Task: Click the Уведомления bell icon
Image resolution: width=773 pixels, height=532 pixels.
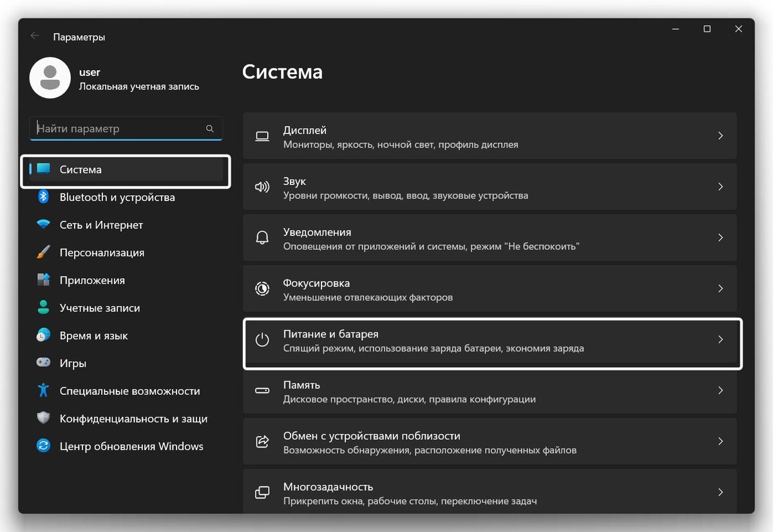Action: click(x=262, y=238)
